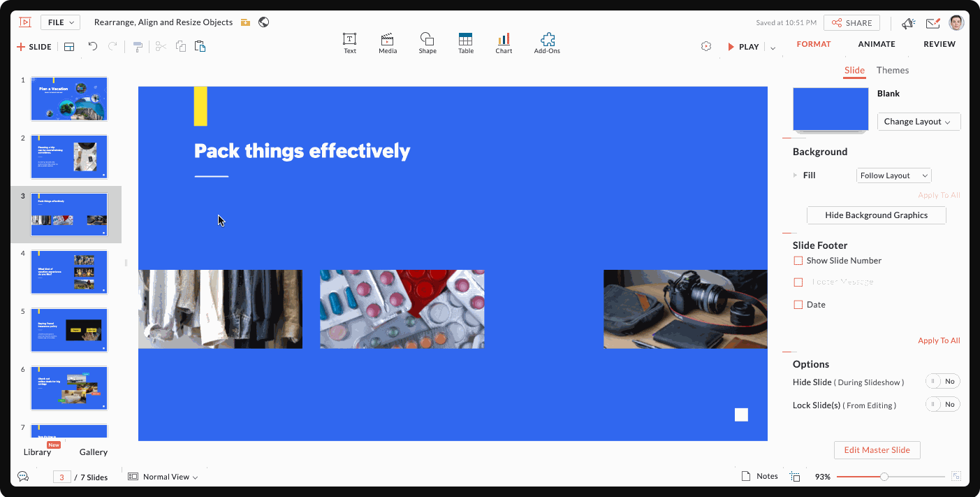
Task: Open the user profile avatar
Action: [x=956, y=22]
